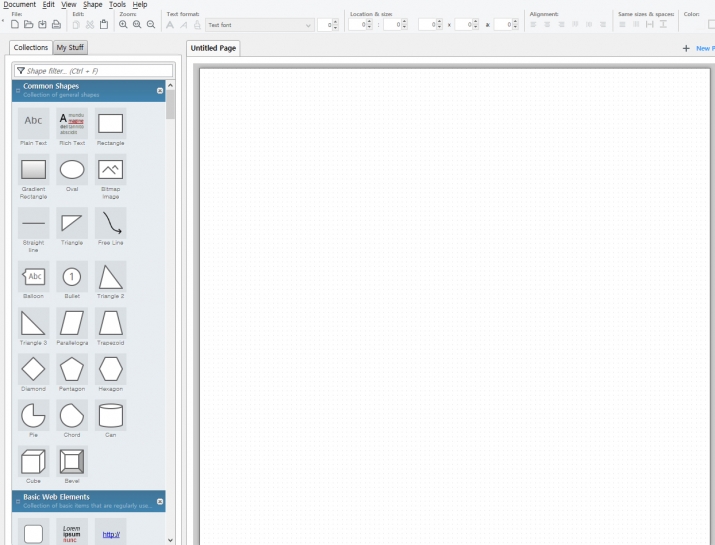715x545 pixels.
Task: Open the Document menu
Action: pos(20,5)
